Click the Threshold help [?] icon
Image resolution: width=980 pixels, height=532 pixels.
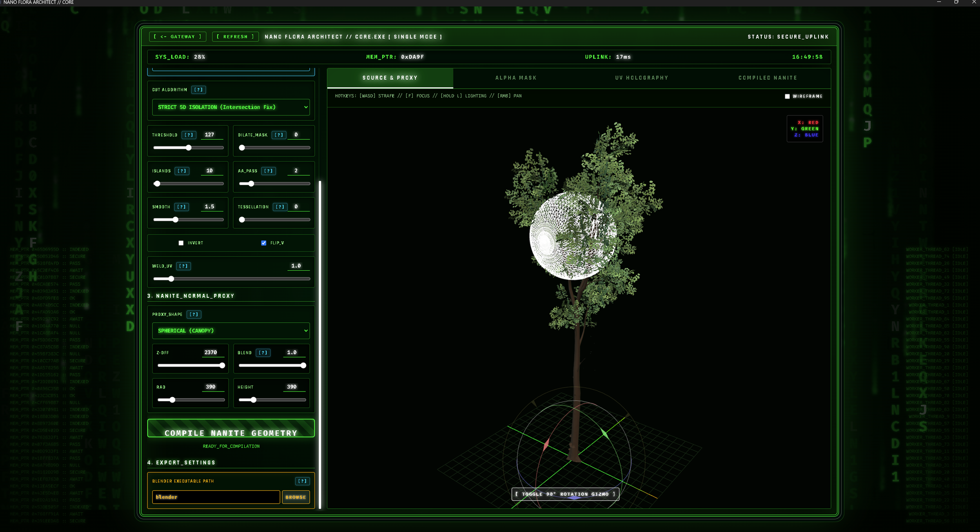pyautogui.click(x=189, y=135)
